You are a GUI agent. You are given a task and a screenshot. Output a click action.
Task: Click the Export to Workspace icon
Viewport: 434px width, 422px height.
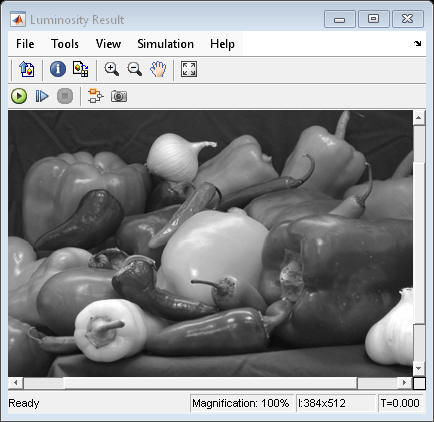click(27, 69)
